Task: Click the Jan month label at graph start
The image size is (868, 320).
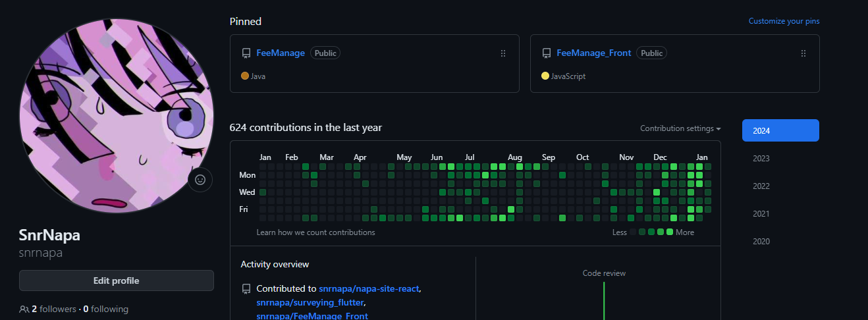Action: coord(265,157)
